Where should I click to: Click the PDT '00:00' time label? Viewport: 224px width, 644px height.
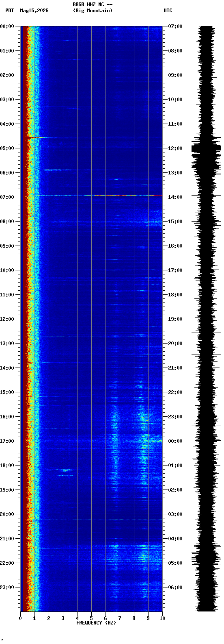pos(7,26)
